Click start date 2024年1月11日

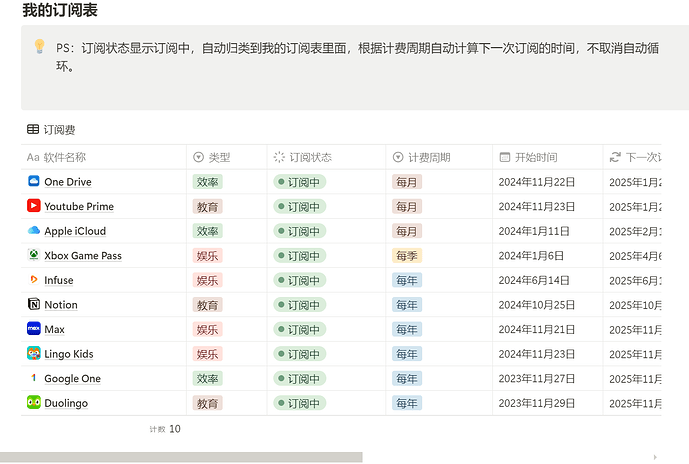(534, 231)
